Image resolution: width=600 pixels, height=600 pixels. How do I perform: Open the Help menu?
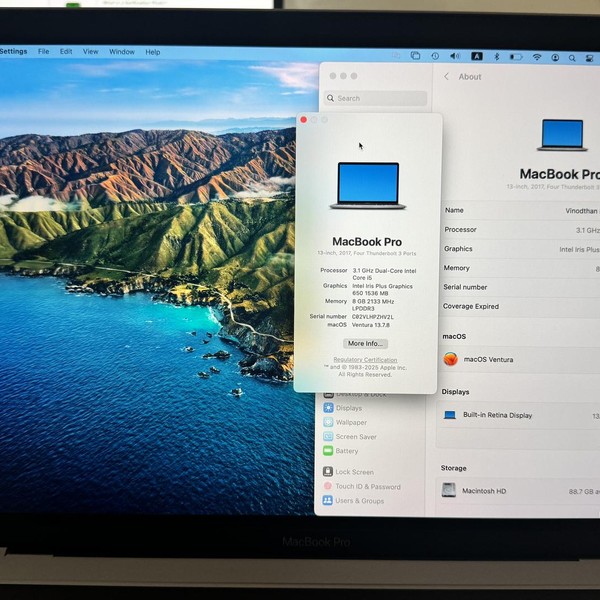point(153,52)
